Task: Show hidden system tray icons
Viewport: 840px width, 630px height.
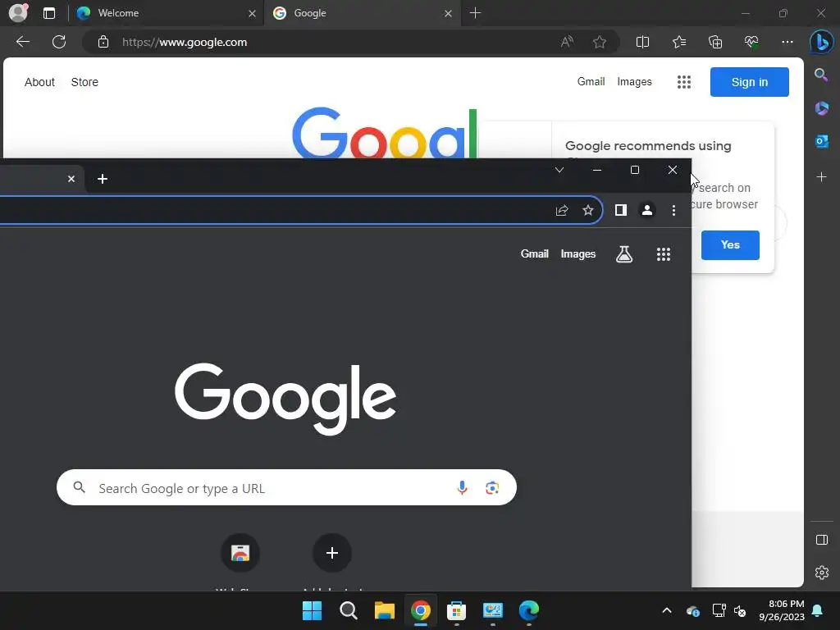Action: click(x=667, y=610)
